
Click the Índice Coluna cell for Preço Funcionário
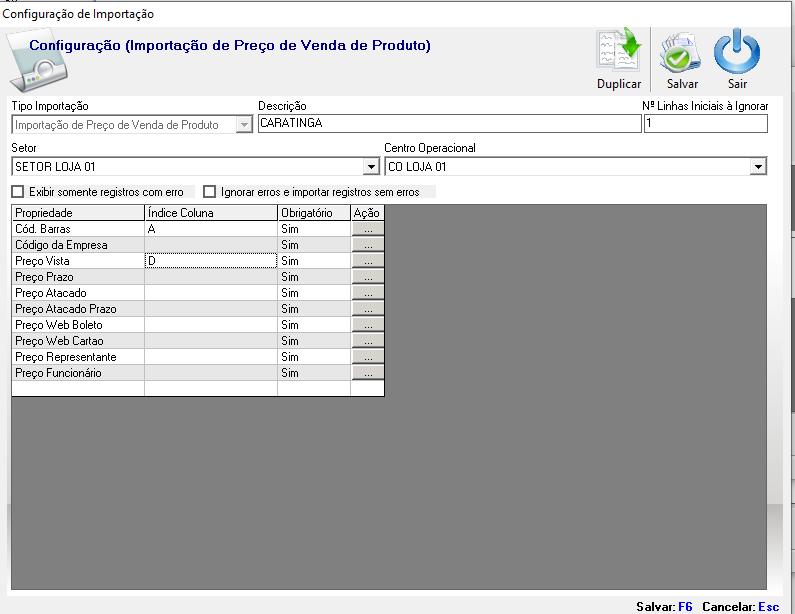tap(211, 372)
